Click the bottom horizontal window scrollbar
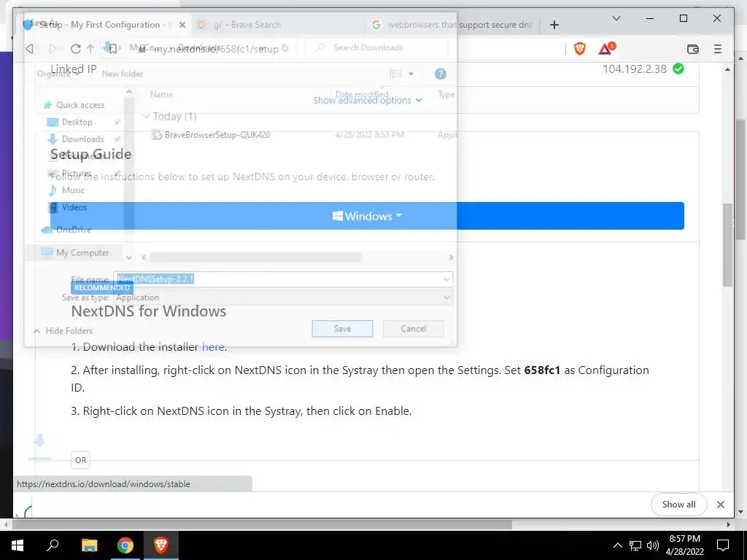The width and height of the screenshot is (747, 560). click(x=261, y=525)
